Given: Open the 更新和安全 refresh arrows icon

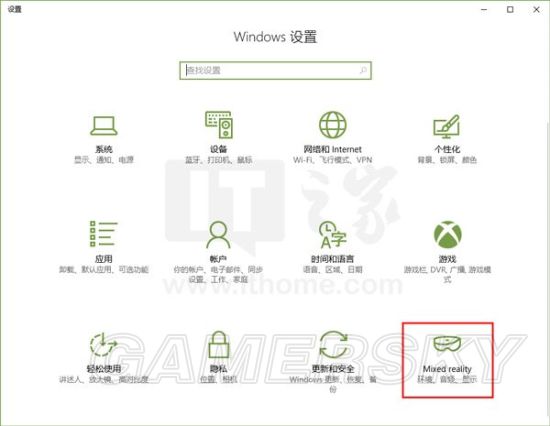Looking at the screenshot, I should coord(333,344).
